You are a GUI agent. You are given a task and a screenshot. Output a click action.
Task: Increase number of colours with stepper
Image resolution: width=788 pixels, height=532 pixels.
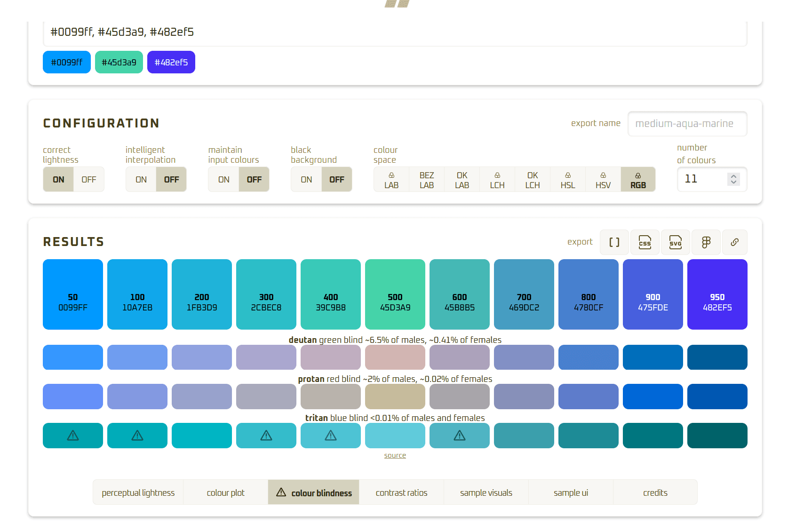coord(733,175)
